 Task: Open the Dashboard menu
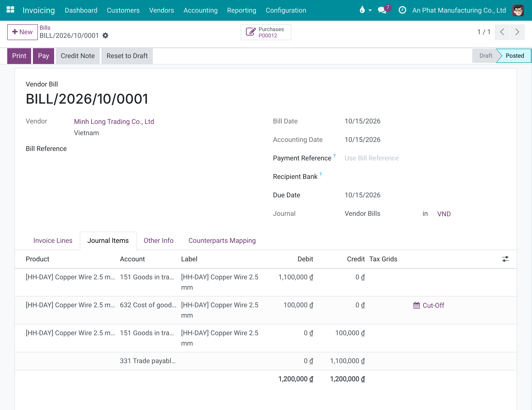(x=81, y=10)
